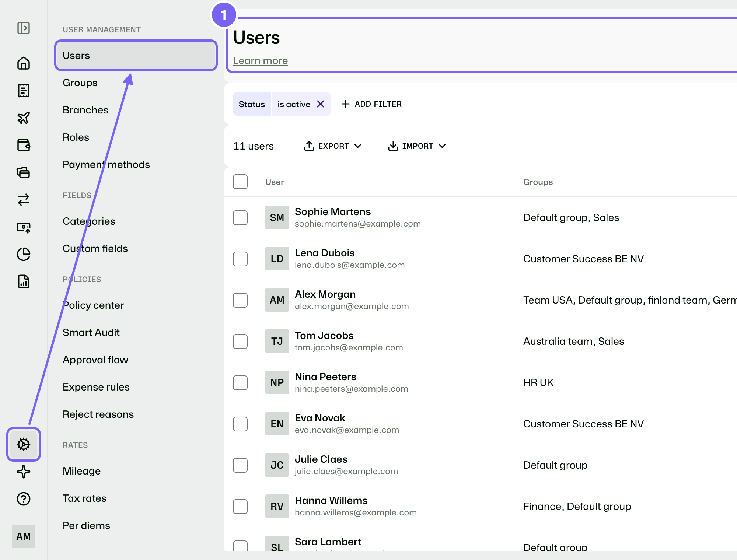Check the box for Sophie Martens
Screen dimensions: 737x560
click(240, 218)
